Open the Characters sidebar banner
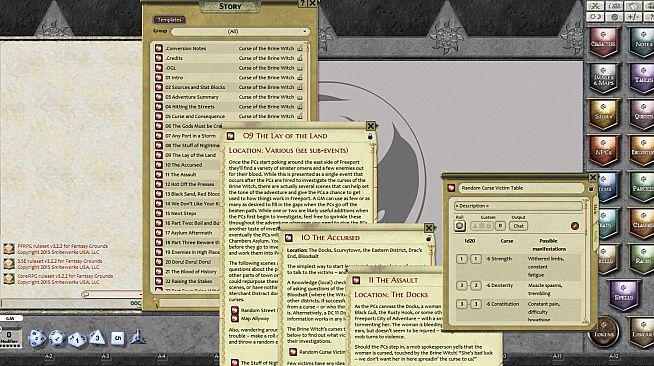The height and width of the screenshot is (366, 654). 603,42
